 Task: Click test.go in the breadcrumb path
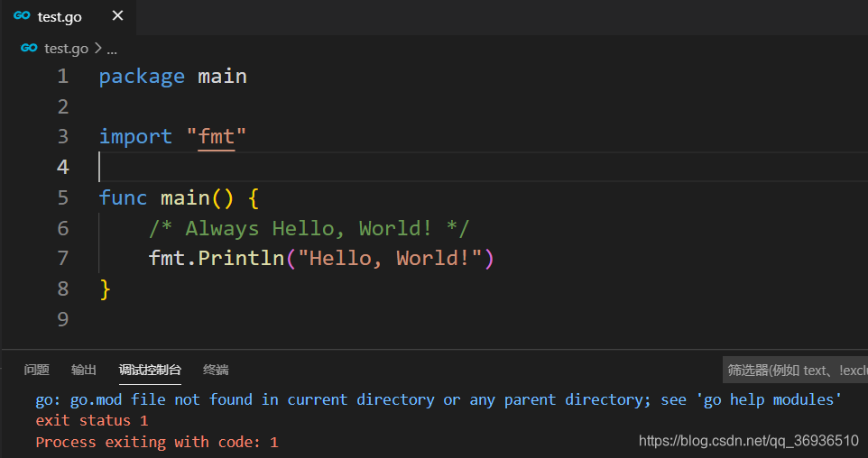click(66, 49)
